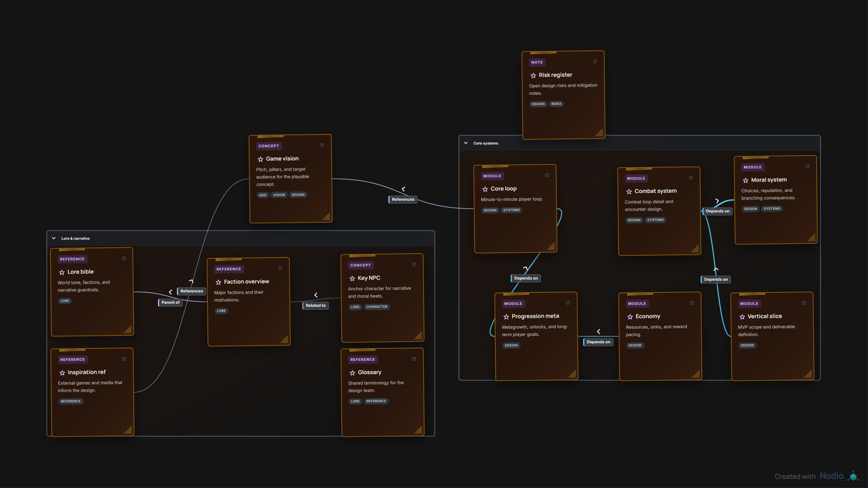Click LORE tag on Faction overview
Image resolution: width=868 pixels, height=488 pixels.
coord(221,311)
